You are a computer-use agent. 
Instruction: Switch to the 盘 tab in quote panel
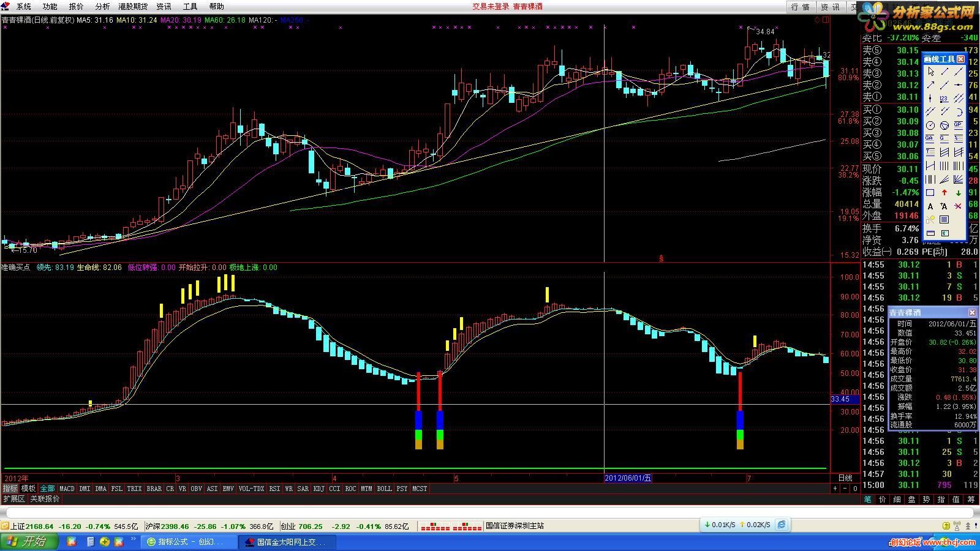point(911,500)
